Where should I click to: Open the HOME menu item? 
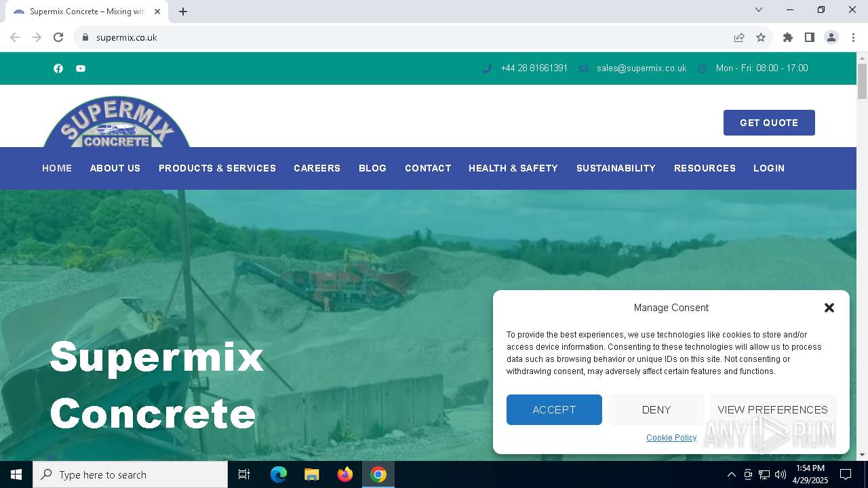(57, 168)
